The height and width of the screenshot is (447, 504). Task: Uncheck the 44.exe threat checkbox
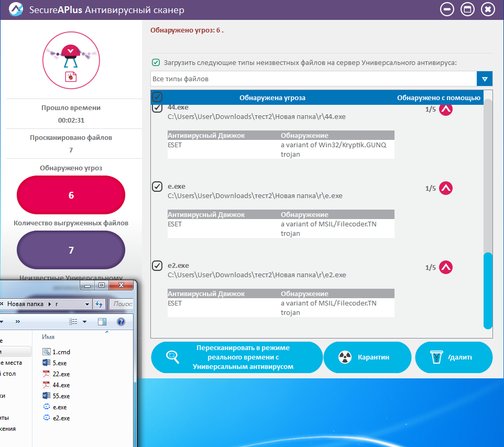(157, 108)
